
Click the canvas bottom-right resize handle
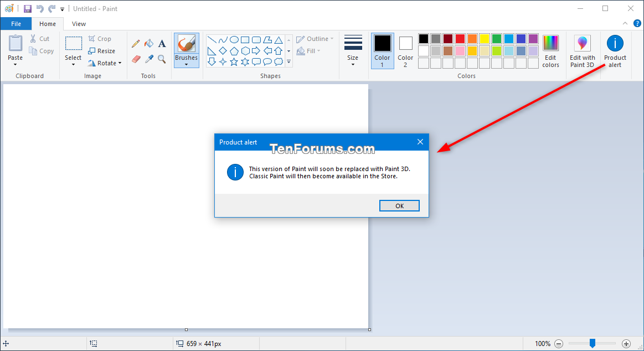(x=370, y=329)
